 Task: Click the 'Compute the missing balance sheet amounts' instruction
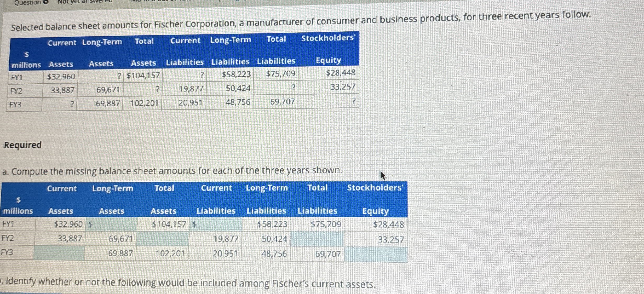click(x=172, y=171)
